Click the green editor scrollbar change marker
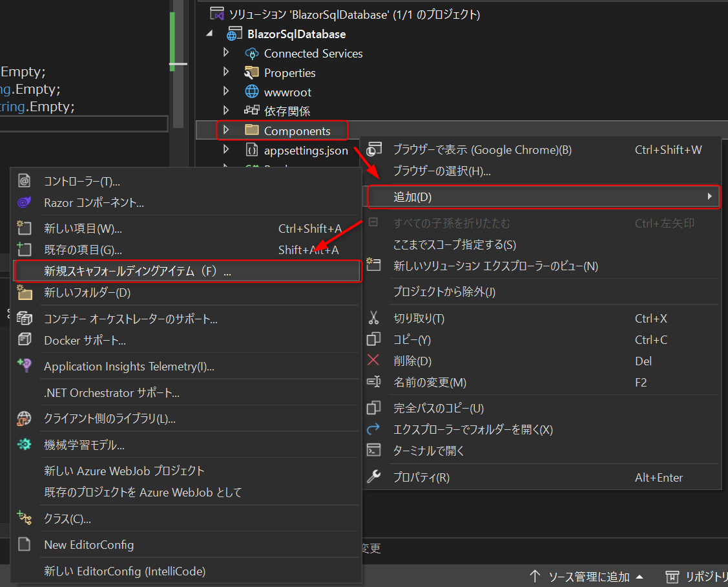The width and height of the screenshot is (728, 587). click(x=172, y=36)
